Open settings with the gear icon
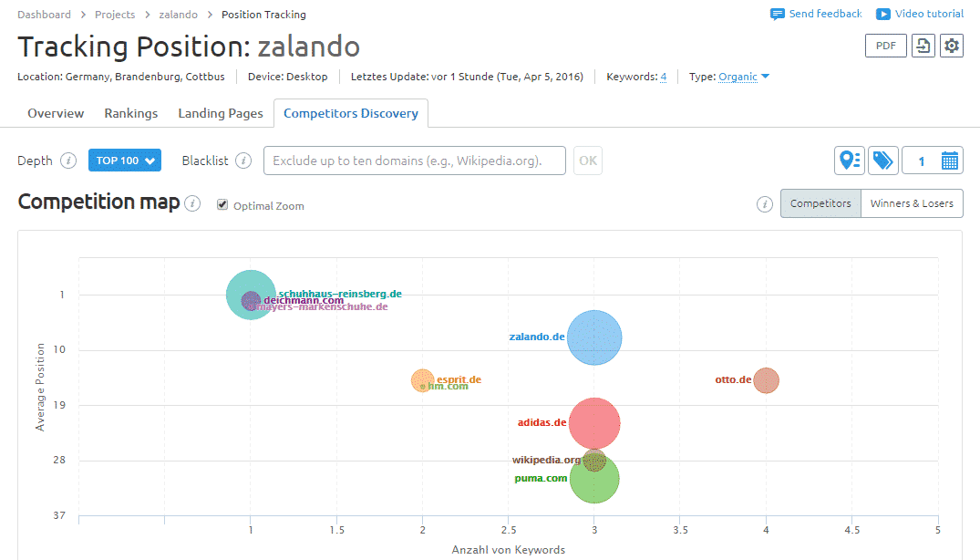Screen dimensions: 980x560 tap(952, 46)
